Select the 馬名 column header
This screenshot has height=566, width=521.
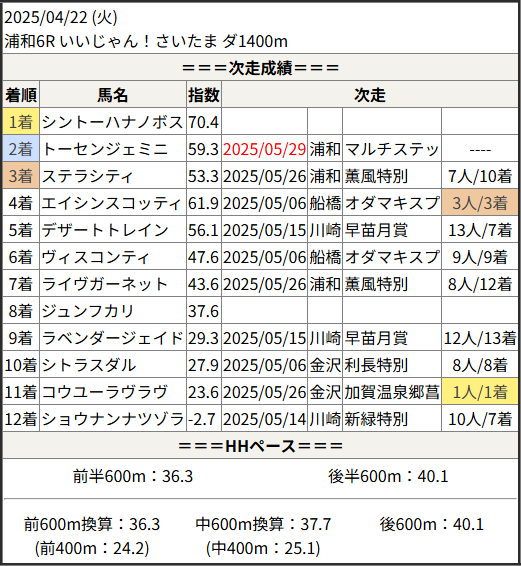113,95
